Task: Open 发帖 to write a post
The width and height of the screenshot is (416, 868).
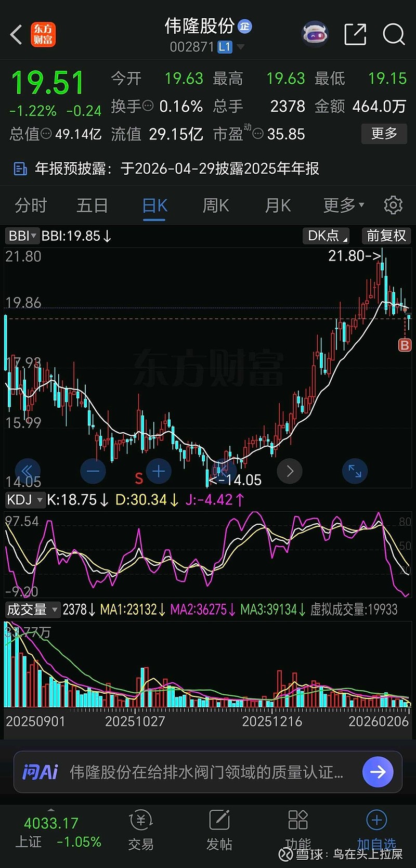Action: click(x=219, y=831)
